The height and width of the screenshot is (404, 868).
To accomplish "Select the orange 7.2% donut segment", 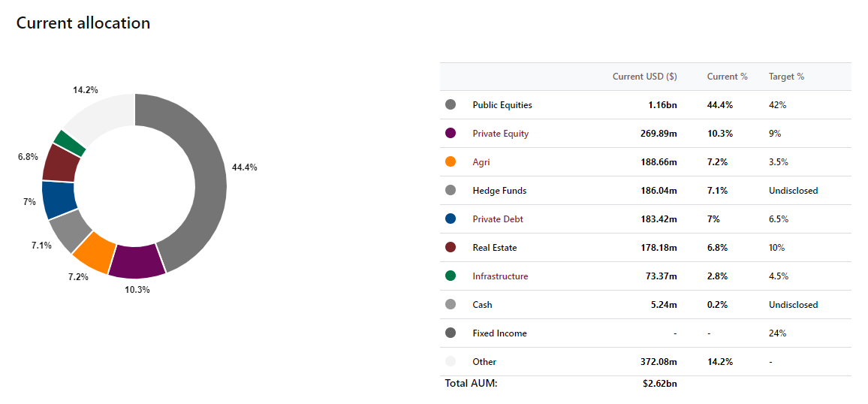I will pos(95,251).
